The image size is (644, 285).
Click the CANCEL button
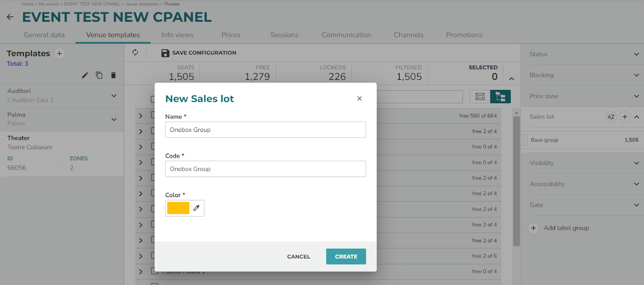click(299, 256)
